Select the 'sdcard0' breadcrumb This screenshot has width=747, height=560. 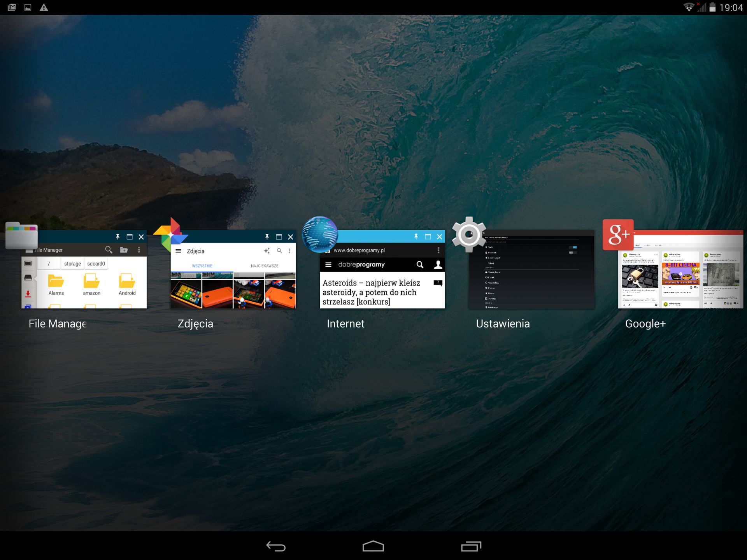pos(96,264)
